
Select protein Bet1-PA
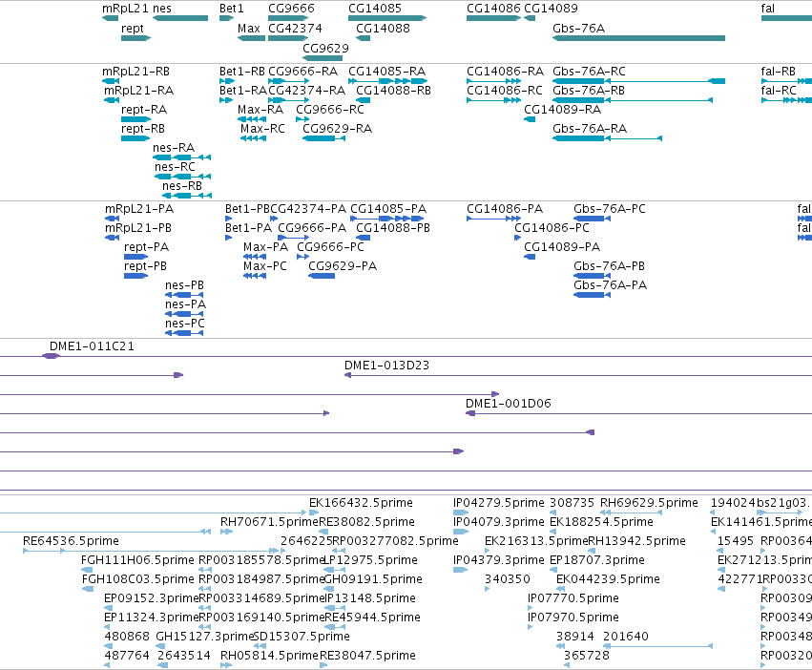[249, 228]
